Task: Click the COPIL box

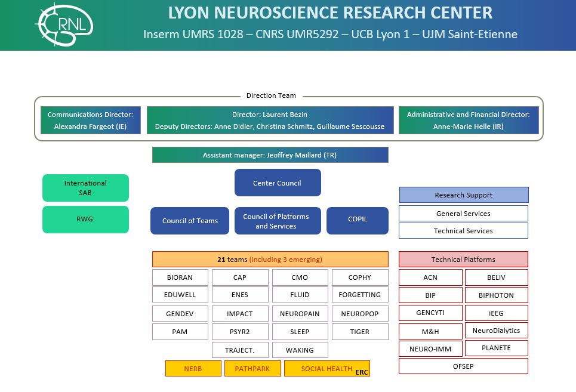Action: [358, 221]
